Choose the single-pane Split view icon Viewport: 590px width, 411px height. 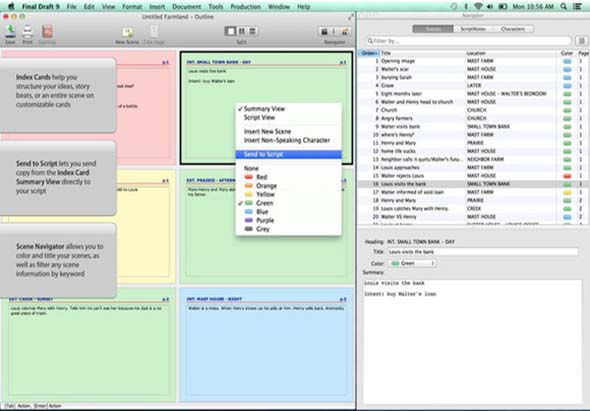[x=231, y=31]
